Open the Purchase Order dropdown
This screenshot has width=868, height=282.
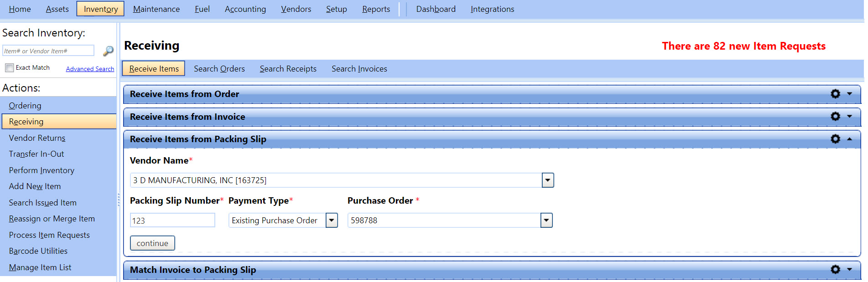(546, 220)
